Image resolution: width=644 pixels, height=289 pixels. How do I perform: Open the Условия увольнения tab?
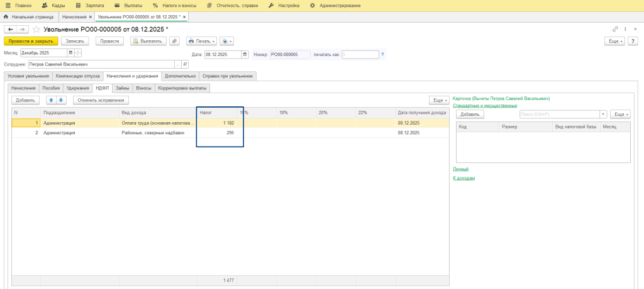click(28, 76)
